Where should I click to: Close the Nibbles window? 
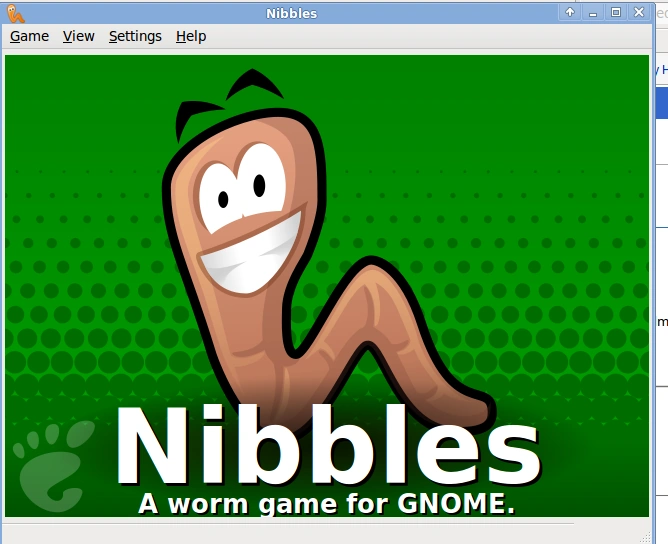[639, 12]
